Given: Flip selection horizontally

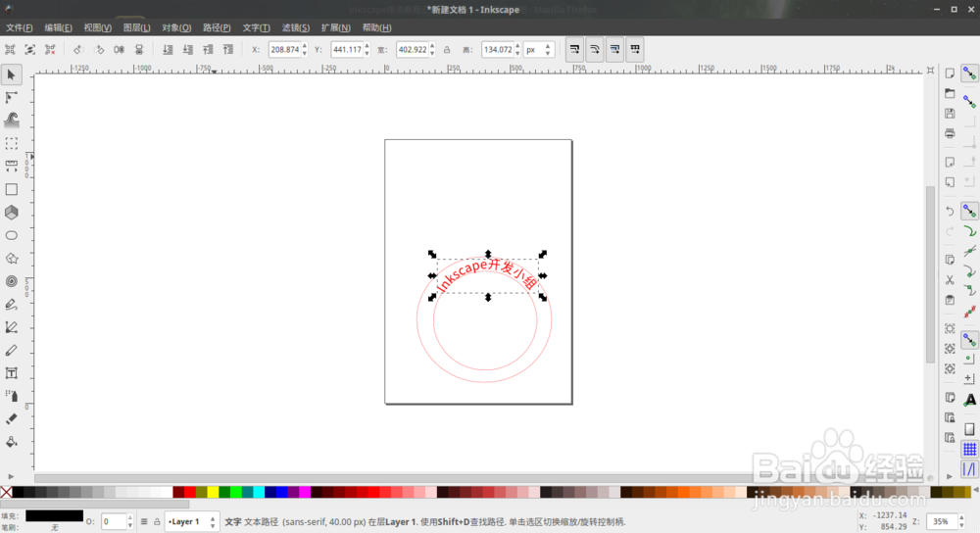Looking at the screenshot, I should click(x=119, y=49).
